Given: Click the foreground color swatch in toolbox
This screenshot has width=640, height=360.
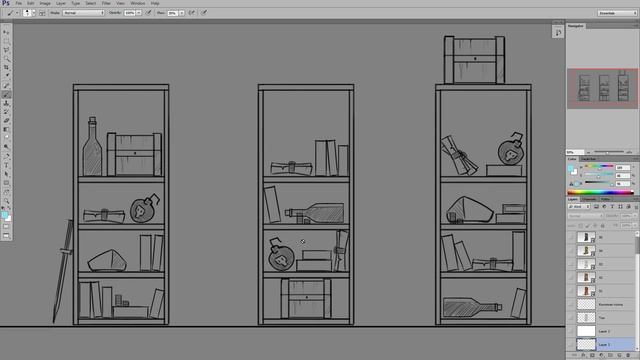Looking at the screenshot, I should tap(4, 215).
